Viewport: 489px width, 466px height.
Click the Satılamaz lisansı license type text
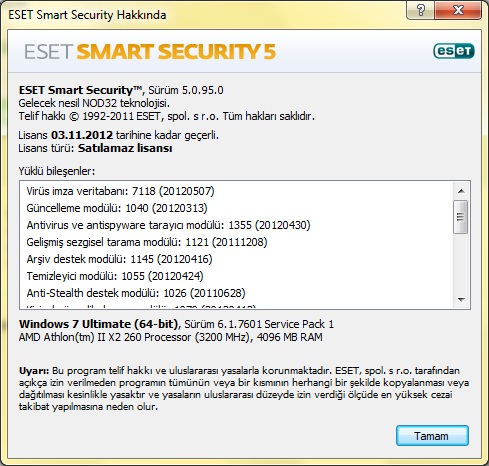pyautogui.click(x=125, y=148)
